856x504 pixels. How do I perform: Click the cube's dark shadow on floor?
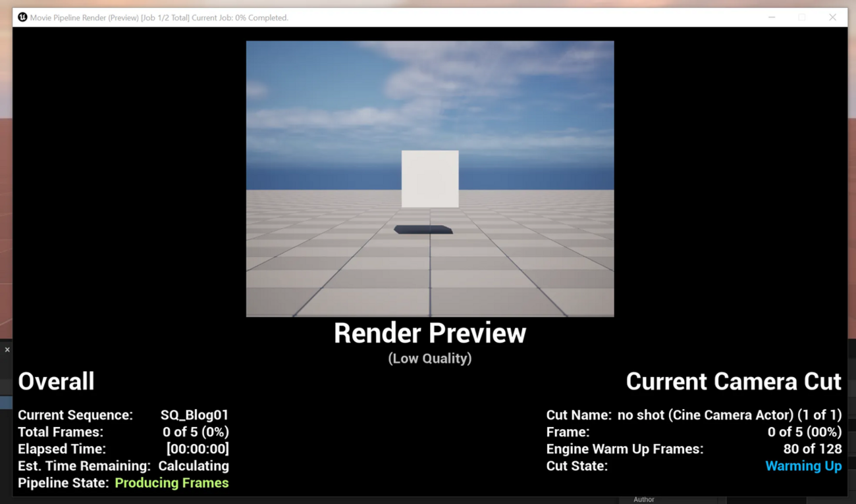tap(423, 230)
